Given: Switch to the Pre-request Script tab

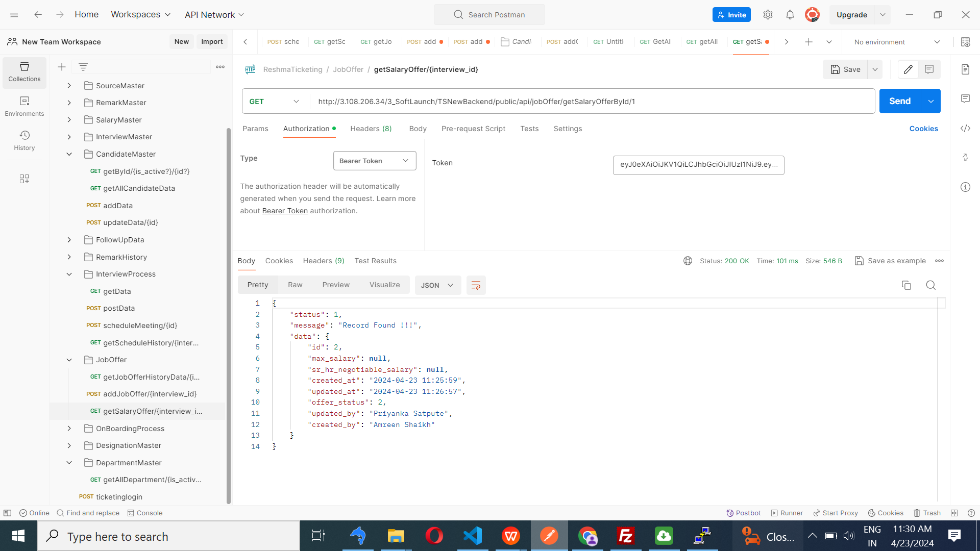Looking at the screenshot, I should point(473,129).
